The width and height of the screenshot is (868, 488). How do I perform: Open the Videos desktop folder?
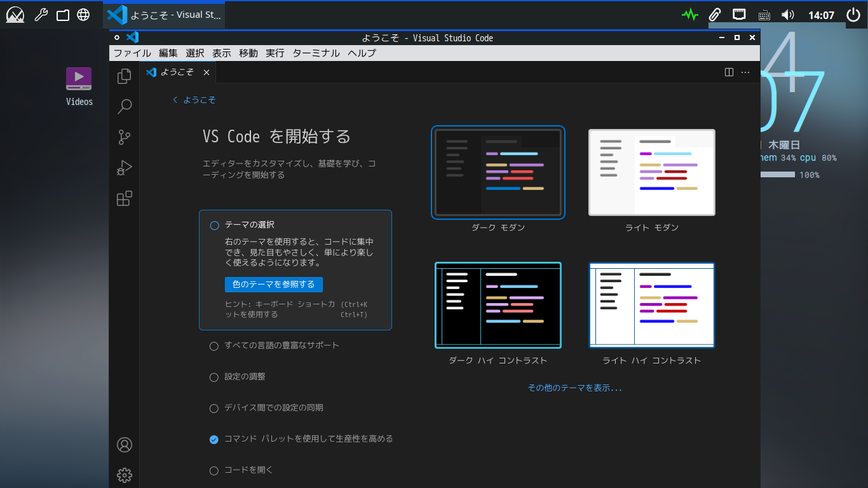(x=79, y=86)
